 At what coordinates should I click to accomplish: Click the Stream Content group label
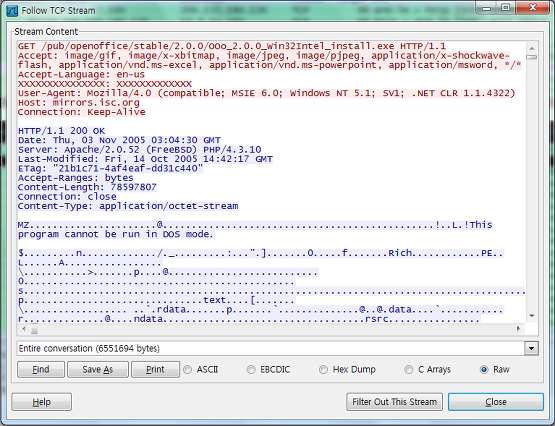[46, 32]
